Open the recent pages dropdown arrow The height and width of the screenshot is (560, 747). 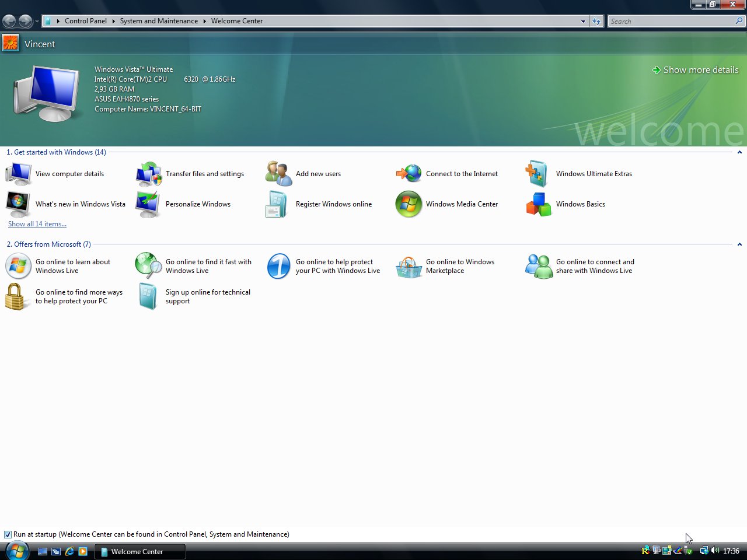click(37, 22)
